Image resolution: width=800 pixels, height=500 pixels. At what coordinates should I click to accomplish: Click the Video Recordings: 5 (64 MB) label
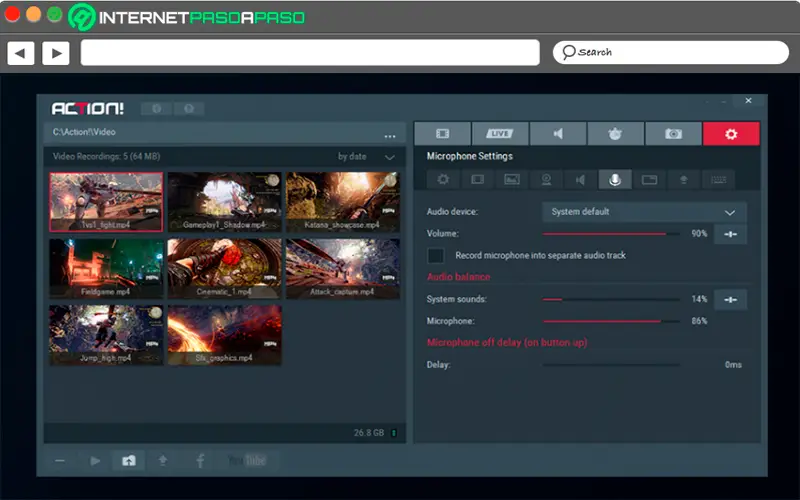pos(107,157)
